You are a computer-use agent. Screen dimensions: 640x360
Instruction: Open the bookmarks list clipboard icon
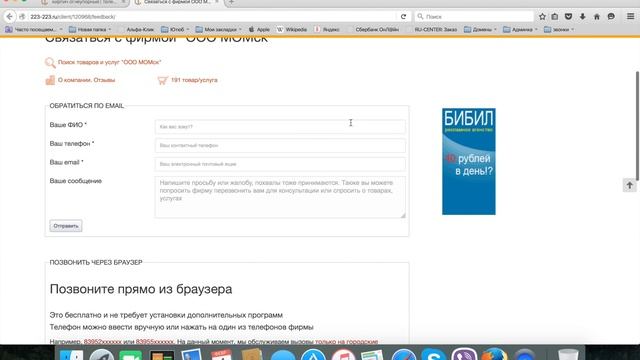555,17
